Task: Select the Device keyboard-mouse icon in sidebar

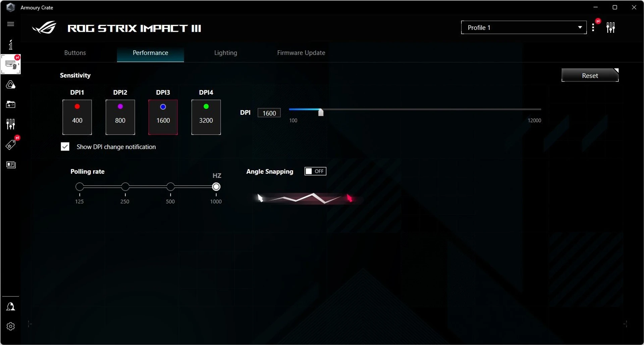Action: coord(11,64)
